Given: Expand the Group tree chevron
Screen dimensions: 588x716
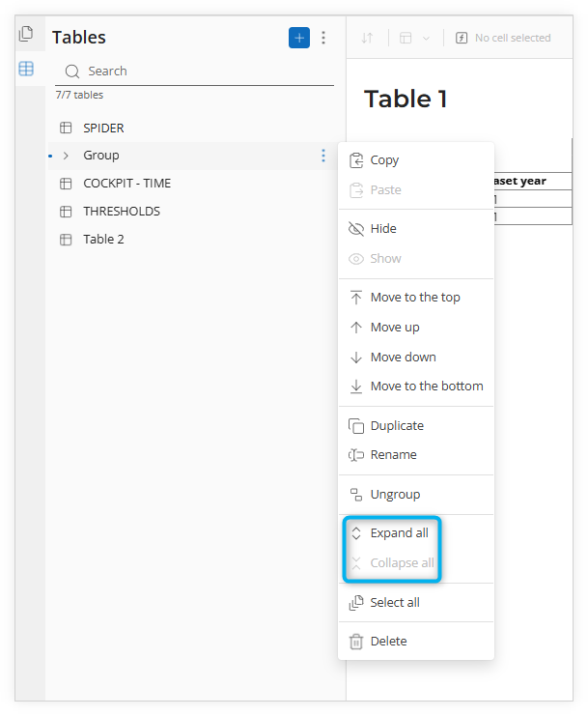Looking at the screenshot, I should pyautogui.click(x=67, y=156).
